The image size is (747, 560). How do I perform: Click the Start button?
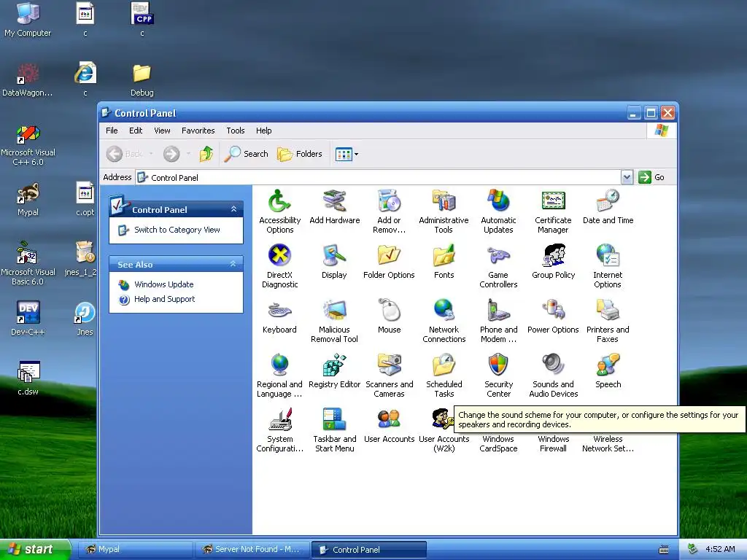point(35,549)
